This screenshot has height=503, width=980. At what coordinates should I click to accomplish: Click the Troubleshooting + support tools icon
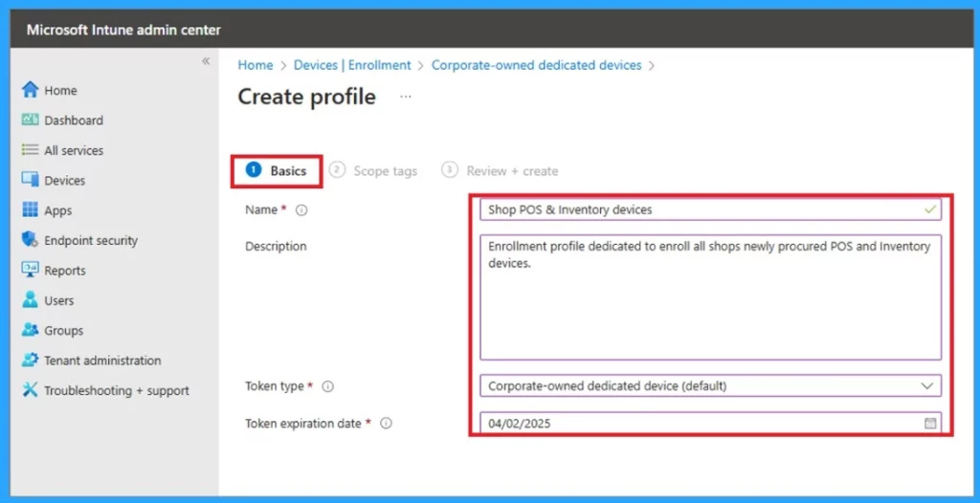click(x=30, y=390)
